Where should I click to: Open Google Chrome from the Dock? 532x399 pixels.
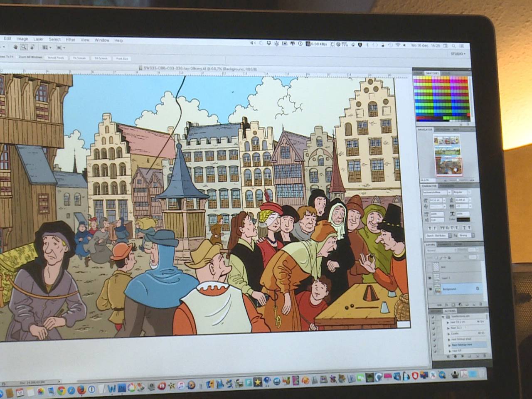coord(61,390)
